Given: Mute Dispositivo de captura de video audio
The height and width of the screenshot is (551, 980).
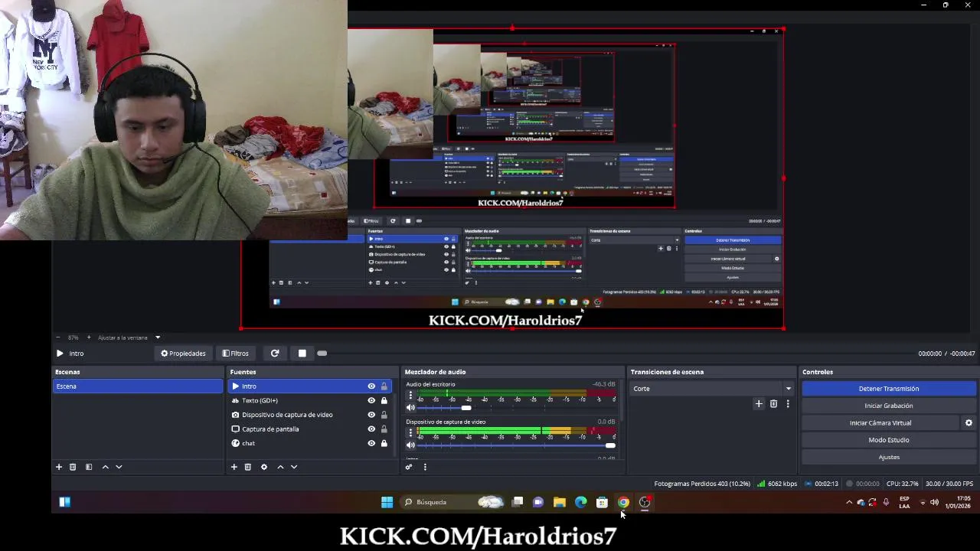Looking at the screenshot, I should [410, 445].
